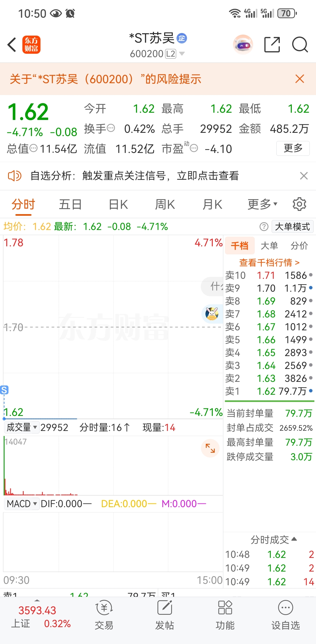Tap the Wi-Fi status icon

pos(235,13)
